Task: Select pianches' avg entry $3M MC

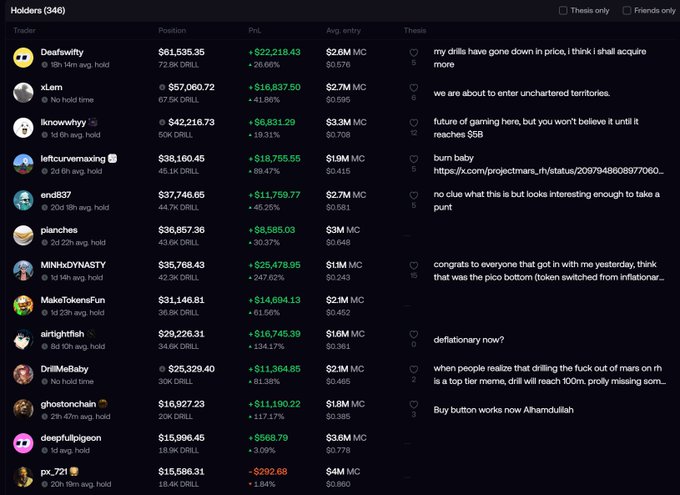Action: tap(343, 230)
